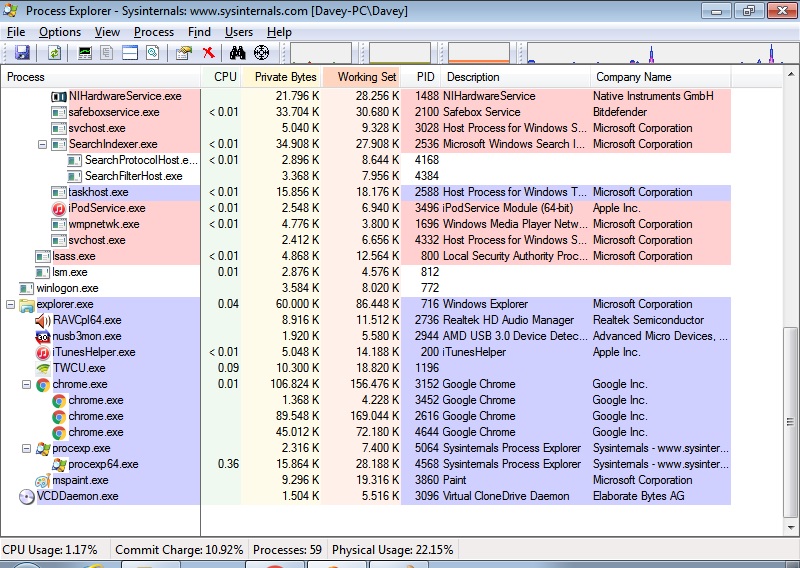Collapse the SearchIndexer.exe tree node
The image size is (800, 568).
[x=42, y=144]
